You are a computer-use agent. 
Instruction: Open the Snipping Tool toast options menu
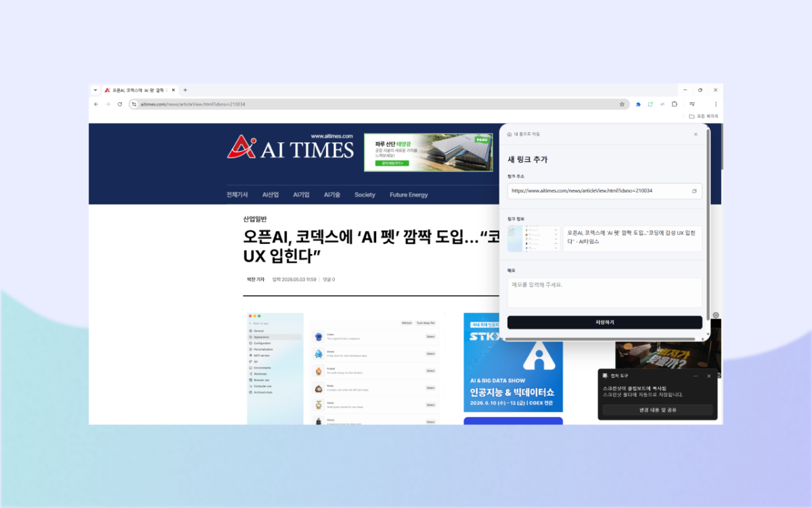696,375
